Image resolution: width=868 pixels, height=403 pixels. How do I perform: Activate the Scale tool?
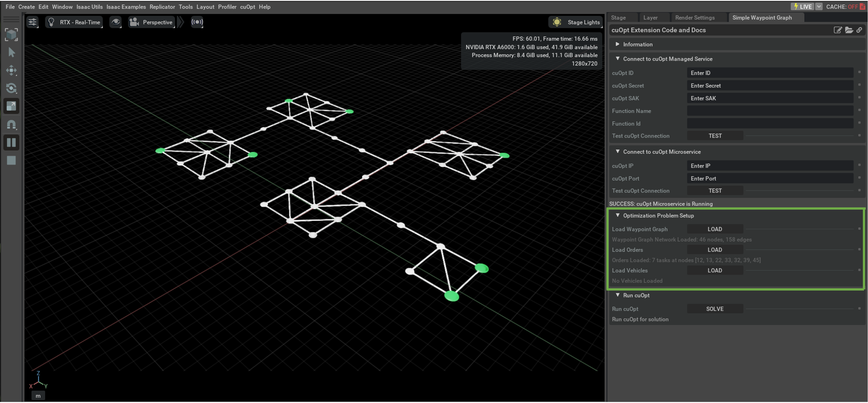(12, 107)
